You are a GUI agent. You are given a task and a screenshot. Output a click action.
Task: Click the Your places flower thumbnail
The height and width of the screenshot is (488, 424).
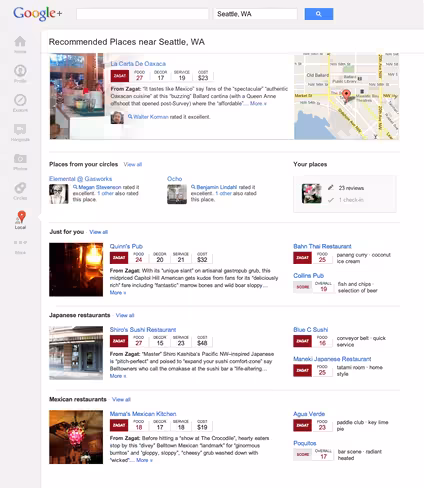coord(312,193)
